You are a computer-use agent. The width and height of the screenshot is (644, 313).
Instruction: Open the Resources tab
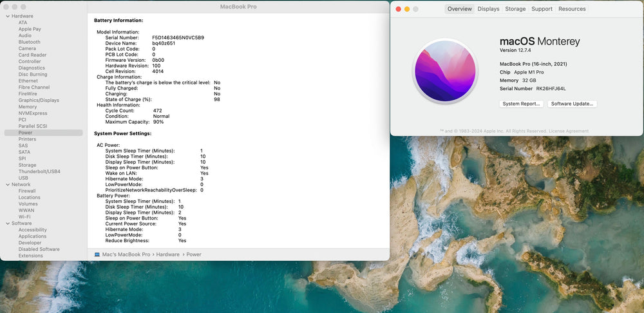(572, 9)
